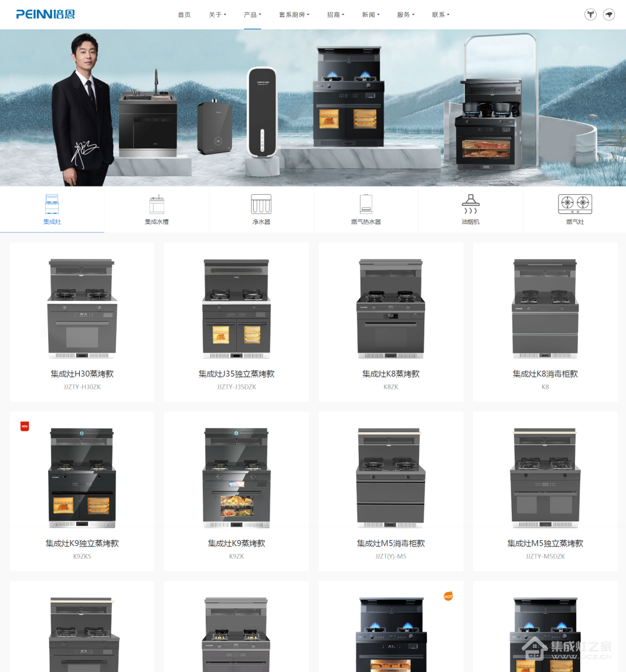The image size is (626, 672).
Task: Click the K9独立蒸烤款 stove product image
Action: [x=82, y=478]
